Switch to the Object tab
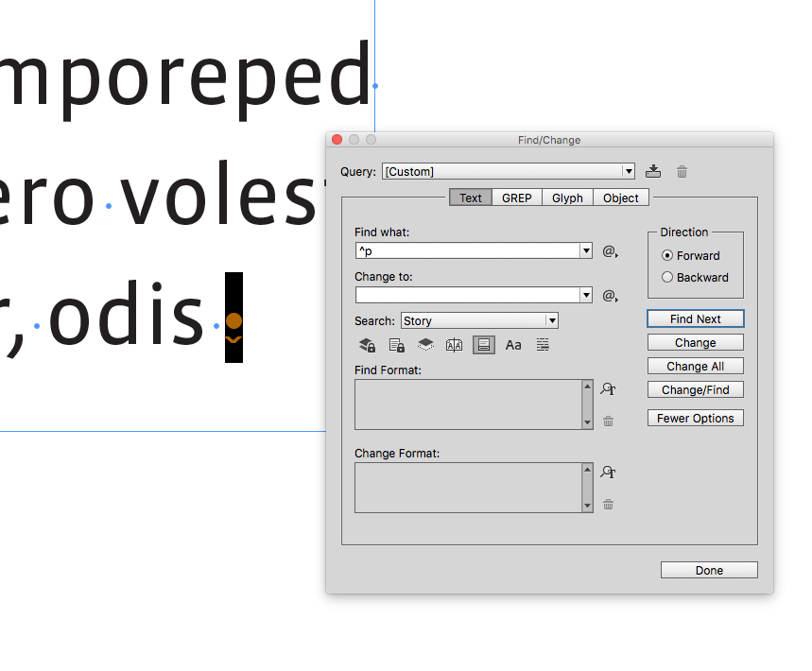This screenshot has height=671, width=812. click(x=620, y=198)
